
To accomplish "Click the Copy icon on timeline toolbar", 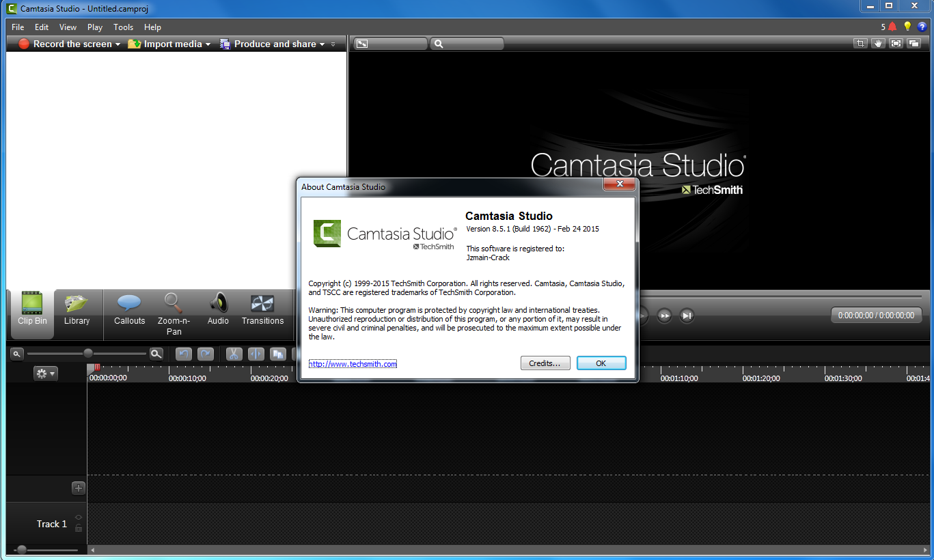I will pos(277,354).
